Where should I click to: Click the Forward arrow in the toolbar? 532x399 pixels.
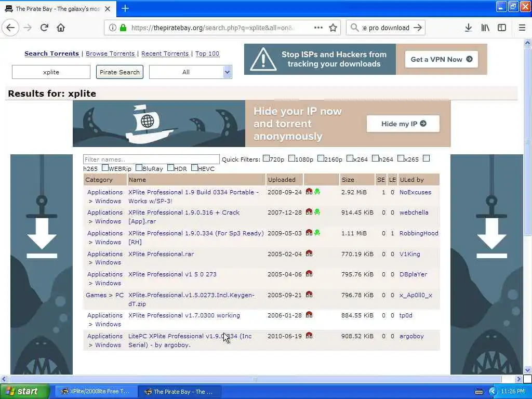coord(28,28)
